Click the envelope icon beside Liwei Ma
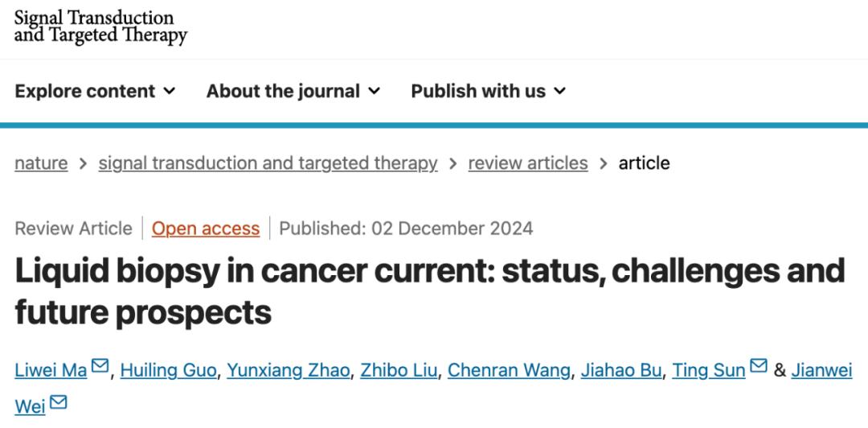868x428 pixels. (x=100, y=368)
